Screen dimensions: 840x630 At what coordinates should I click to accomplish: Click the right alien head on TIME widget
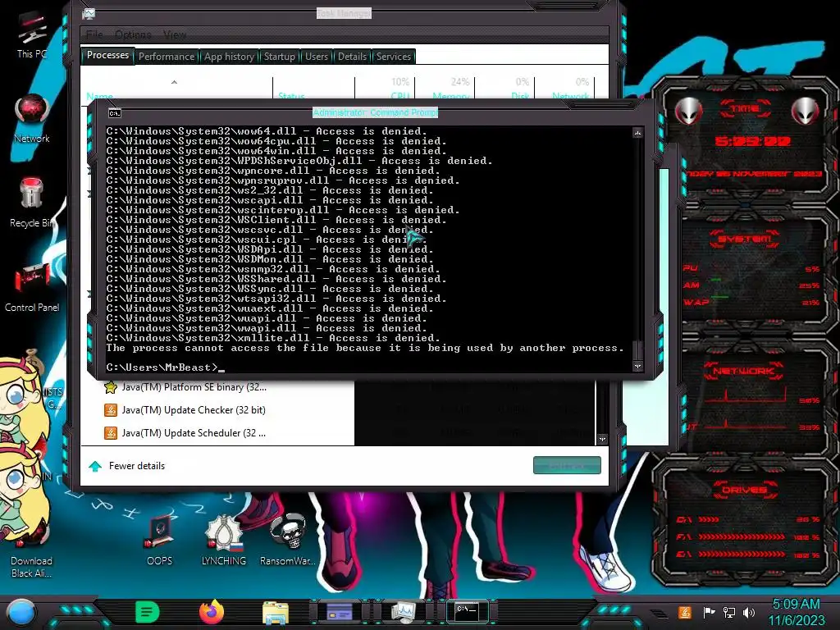click(806, 112)
